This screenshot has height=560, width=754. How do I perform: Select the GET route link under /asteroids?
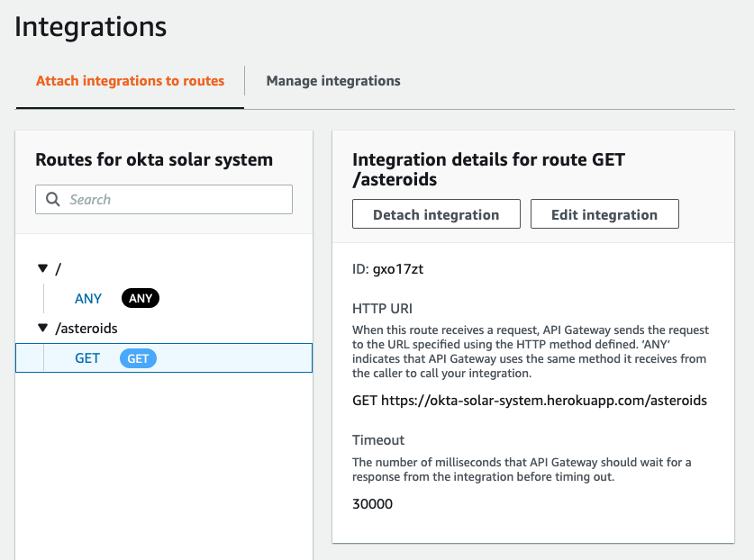87,358
